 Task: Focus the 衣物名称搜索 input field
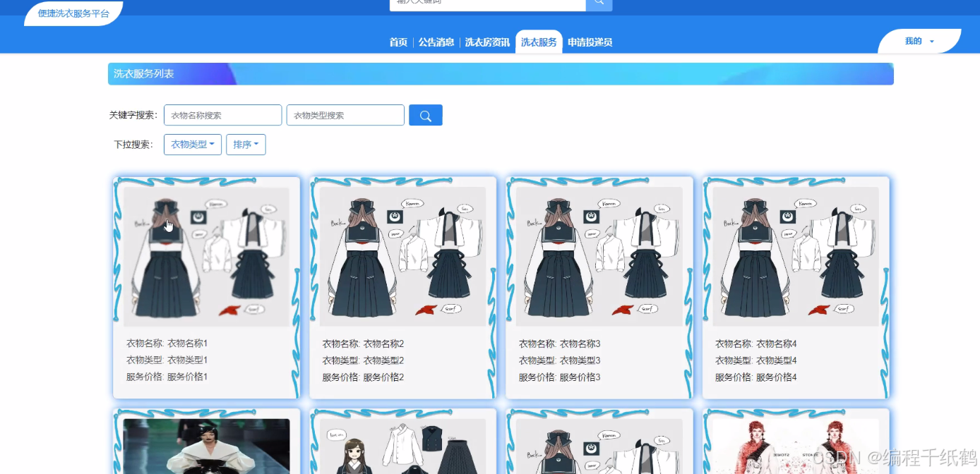coord(223,115)
